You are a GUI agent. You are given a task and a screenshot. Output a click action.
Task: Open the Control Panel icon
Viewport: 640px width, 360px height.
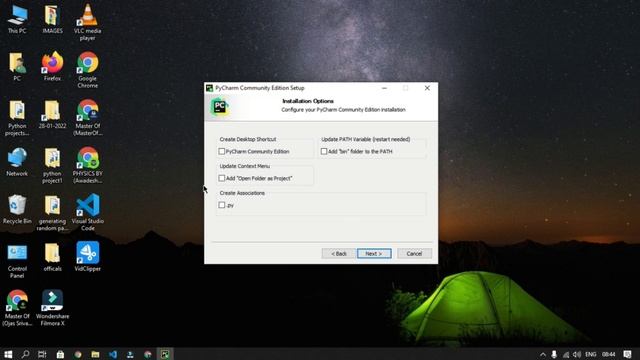pos(17,260)
